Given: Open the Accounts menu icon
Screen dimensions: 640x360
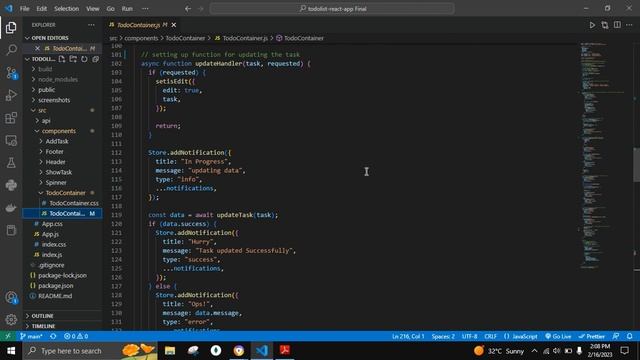Looking at the screenshot, I should (11, 297).
